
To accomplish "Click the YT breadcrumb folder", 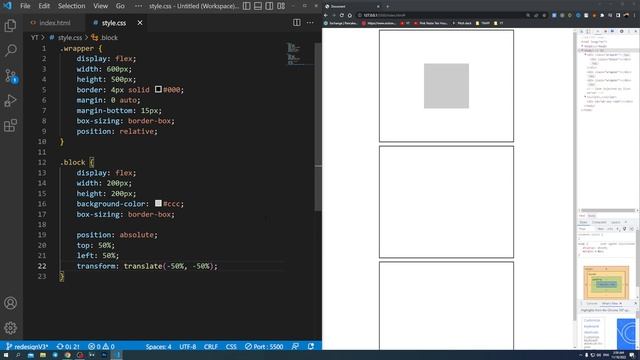I will coord(35,38).
